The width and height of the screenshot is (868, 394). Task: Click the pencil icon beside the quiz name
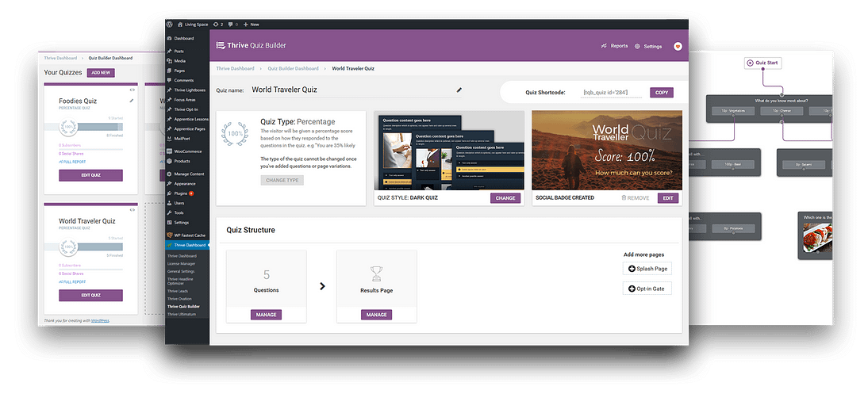pyautogui.click(x=459, y=90)
